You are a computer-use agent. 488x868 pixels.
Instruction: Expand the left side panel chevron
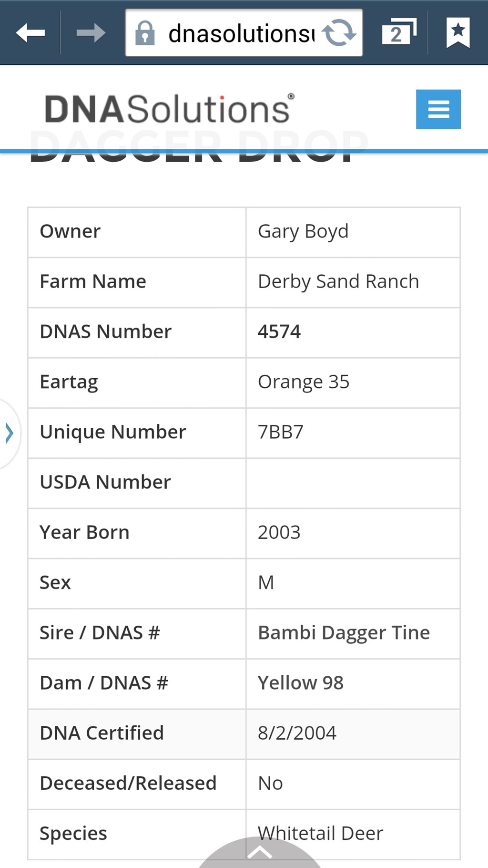(9, 434)
